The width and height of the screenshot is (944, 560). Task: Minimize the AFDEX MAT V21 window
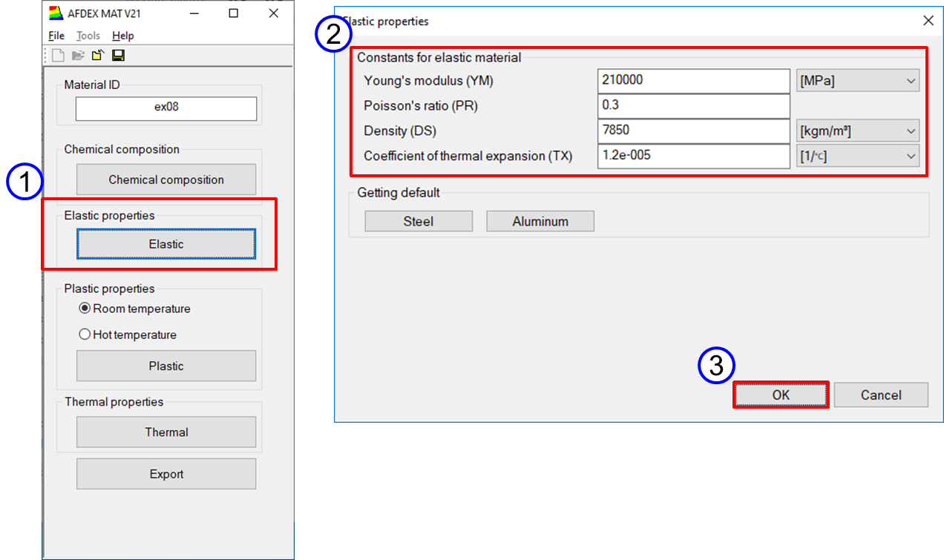click(194, 13)
